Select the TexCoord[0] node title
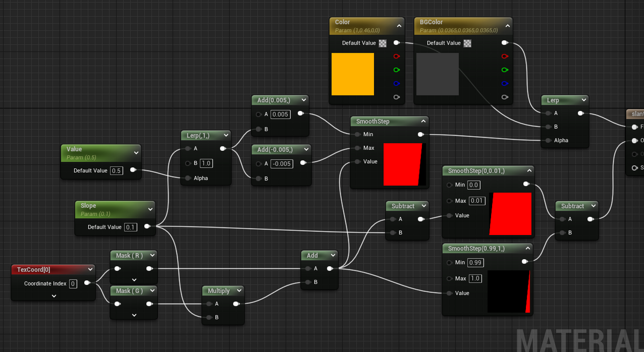This screenshot has width=644, height=352. (x=34, y=270)
